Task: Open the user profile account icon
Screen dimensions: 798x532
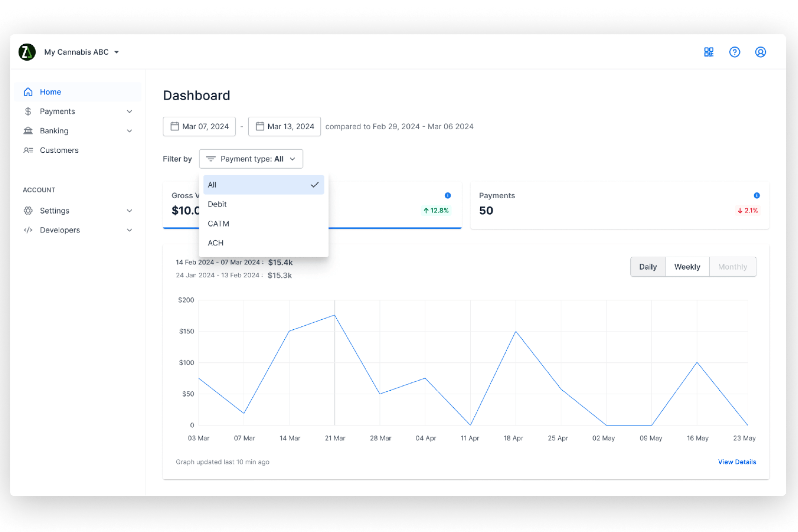Action: tap(760, 52)
